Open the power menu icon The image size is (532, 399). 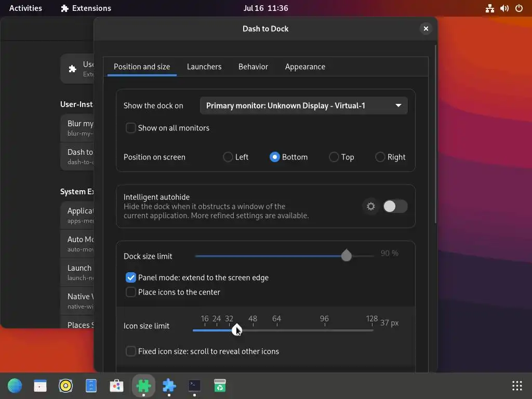519,8
